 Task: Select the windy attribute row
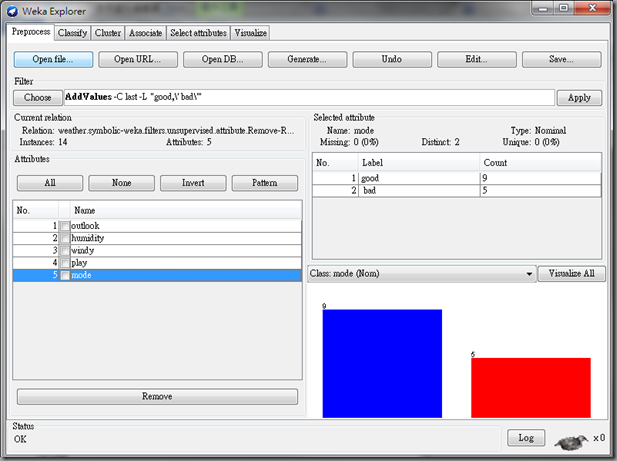[x=157, y=251]
